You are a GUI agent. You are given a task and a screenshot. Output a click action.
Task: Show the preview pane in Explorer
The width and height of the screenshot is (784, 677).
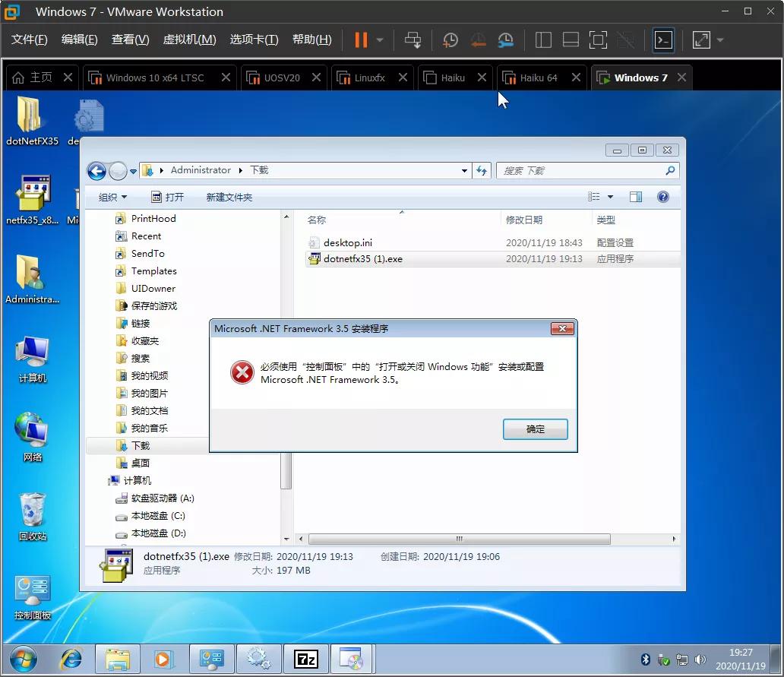point(635,196)
